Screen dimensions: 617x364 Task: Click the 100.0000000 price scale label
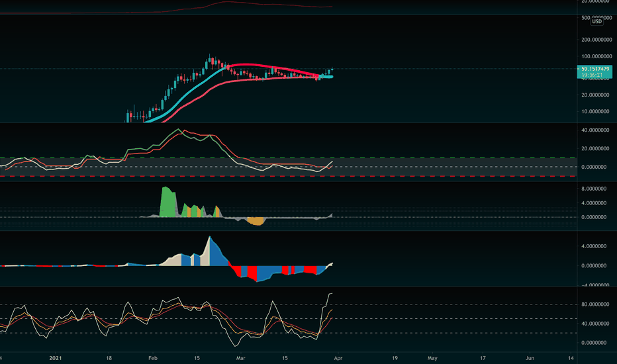click(596, 56)
